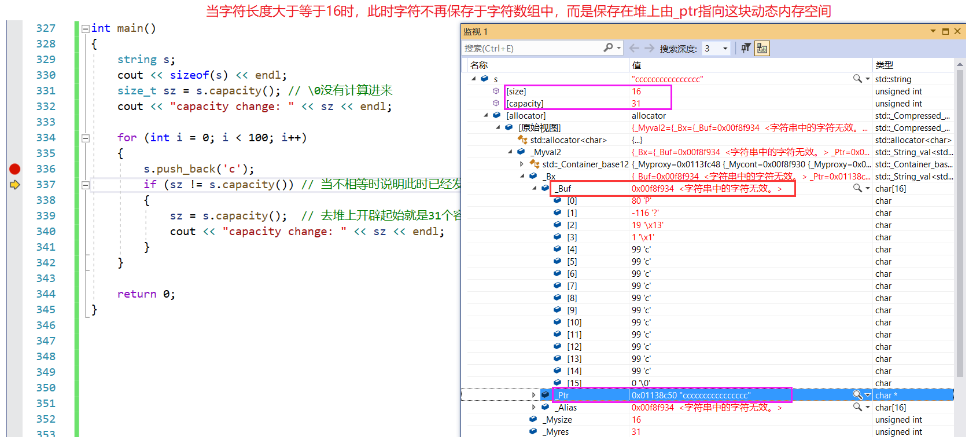Collapse the _Bx node

522,176
